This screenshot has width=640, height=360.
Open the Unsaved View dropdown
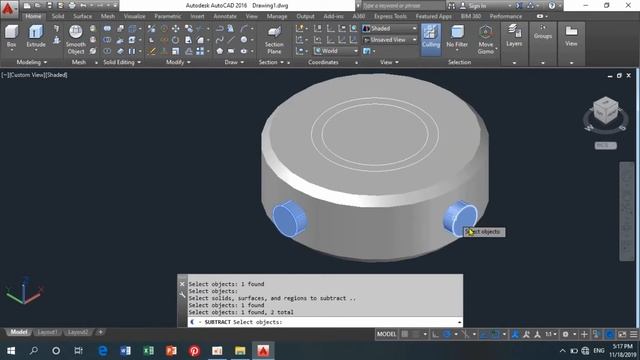(390, 40)
